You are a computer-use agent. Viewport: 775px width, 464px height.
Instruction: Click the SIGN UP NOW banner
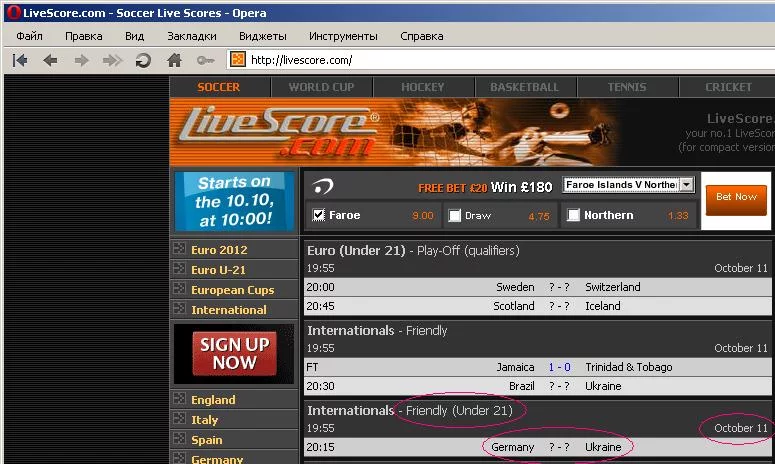[x=234, y=353]
